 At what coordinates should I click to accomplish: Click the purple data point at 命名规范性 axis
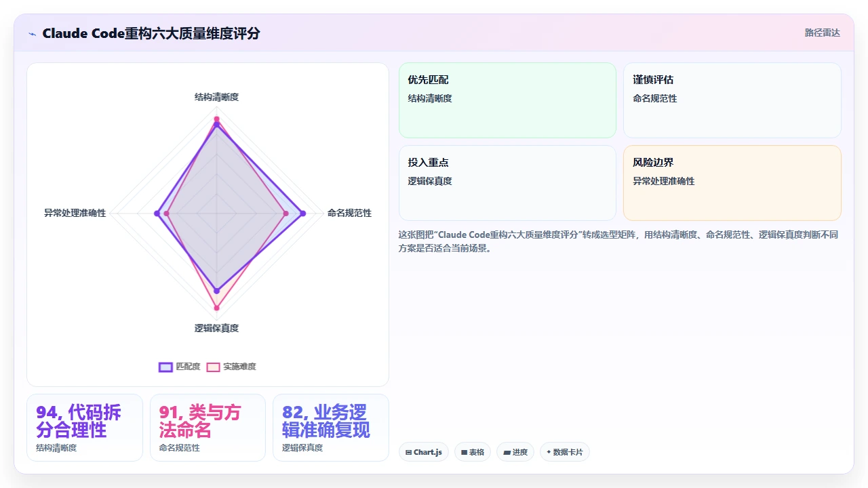pyautogui.click(x=303, y=213)
